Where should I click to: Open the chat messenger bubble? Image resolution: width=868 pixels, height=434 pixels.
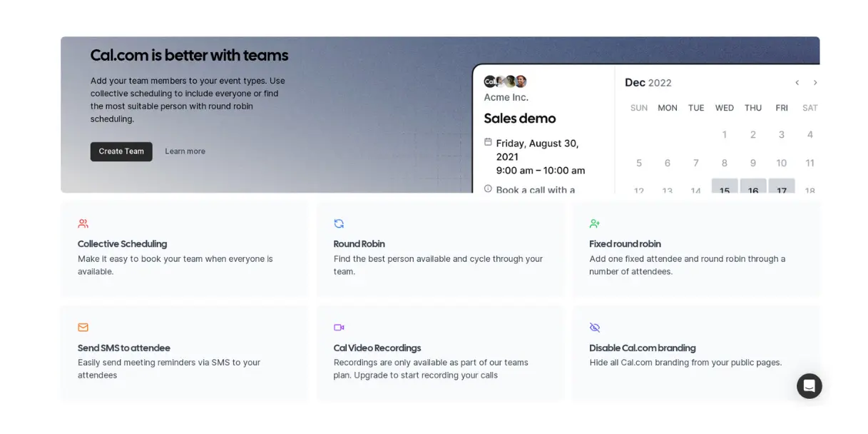point(810,386)
